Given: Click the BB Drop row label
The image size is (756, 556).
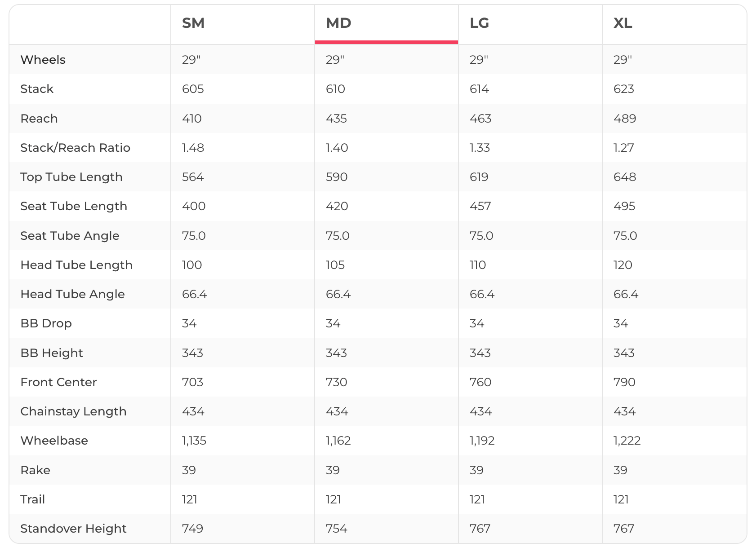Looking at the screenshot, I should (46, 323).
